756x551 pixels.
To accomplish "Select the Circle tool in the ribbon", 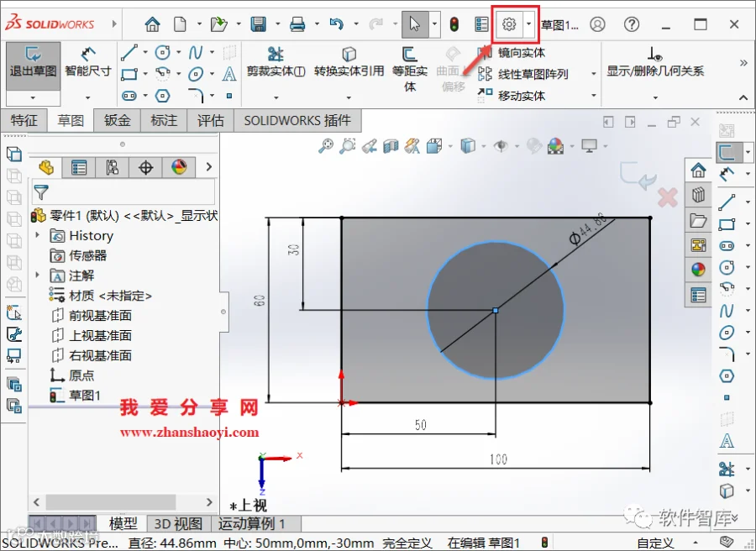I will [162, 52].
